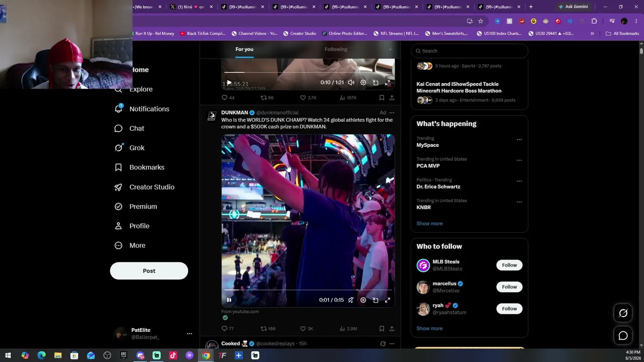Play the upper video at 0:10
The height and width of the screenshot is (362, 644).
click(229, 82)
